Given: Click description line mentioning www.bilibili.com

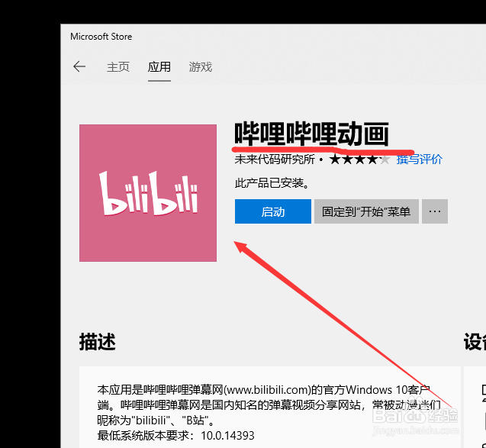Looking at the screenshot, I should tap(264, 390).
